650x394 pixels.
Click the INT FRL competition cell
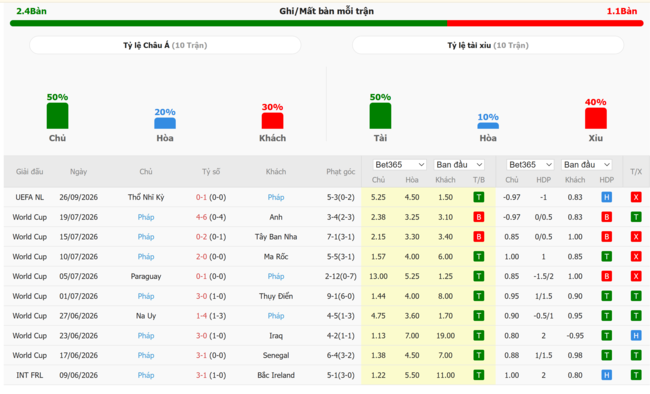(29, 375)
